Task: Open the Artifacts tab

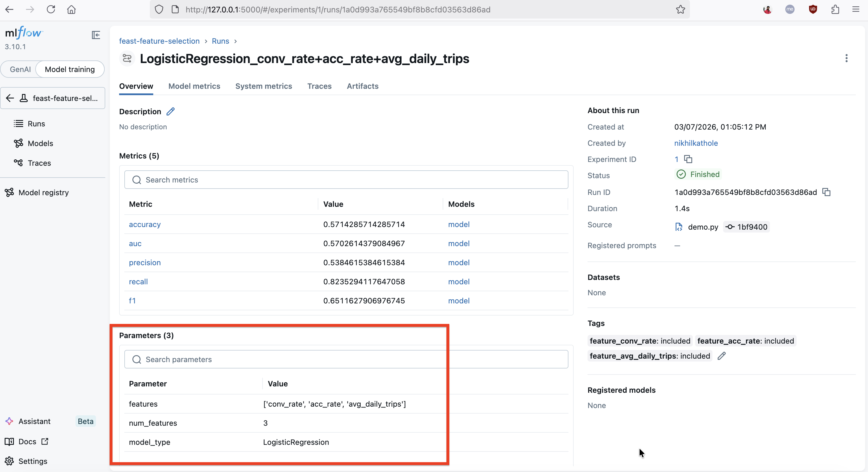Action: 362,86
